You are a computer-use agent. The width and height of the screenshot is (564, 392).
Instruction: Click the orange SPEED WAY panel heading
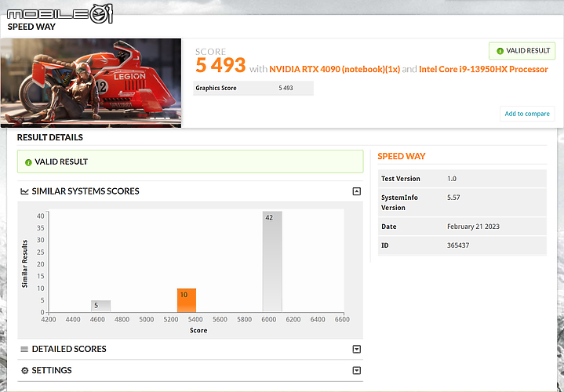coord(402,157)
